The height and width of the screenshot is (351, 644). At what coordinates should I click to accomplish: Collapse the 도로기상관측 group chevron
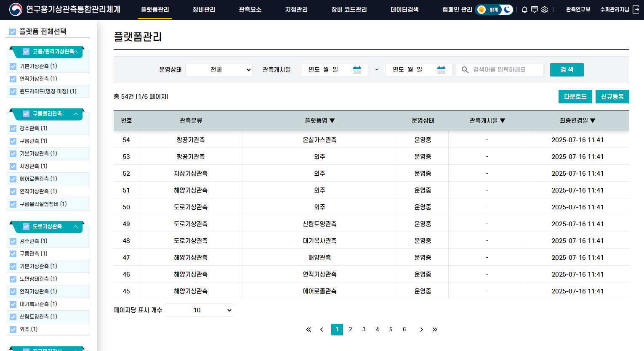click(76, 227)
